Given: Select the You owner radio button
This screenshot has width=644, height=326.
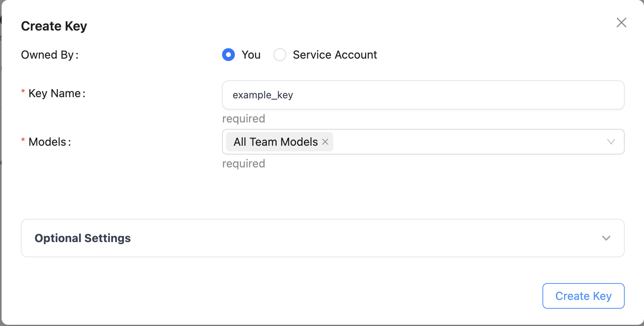Looking at the screenshot, I should point(228,55).
